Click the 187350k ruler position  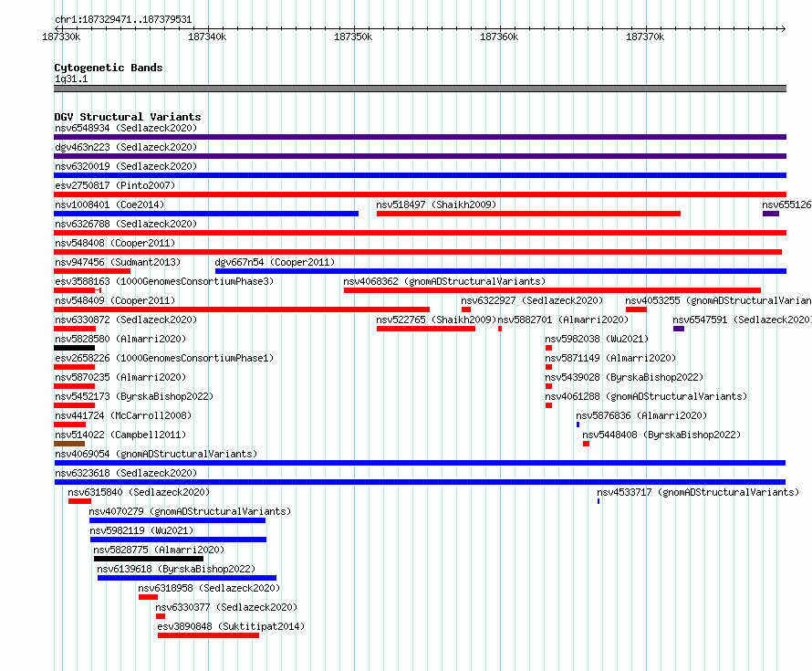[353, 37]
